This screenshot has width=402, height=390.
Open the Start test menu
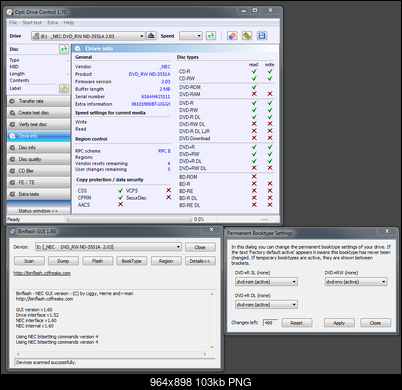coord(32,23)
